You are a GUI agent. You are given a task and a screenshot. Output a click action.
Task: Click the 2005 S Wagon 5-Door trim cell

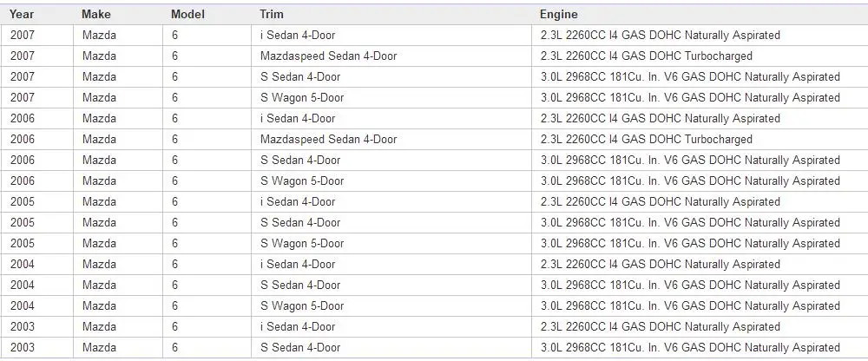[x=391, y=244]
